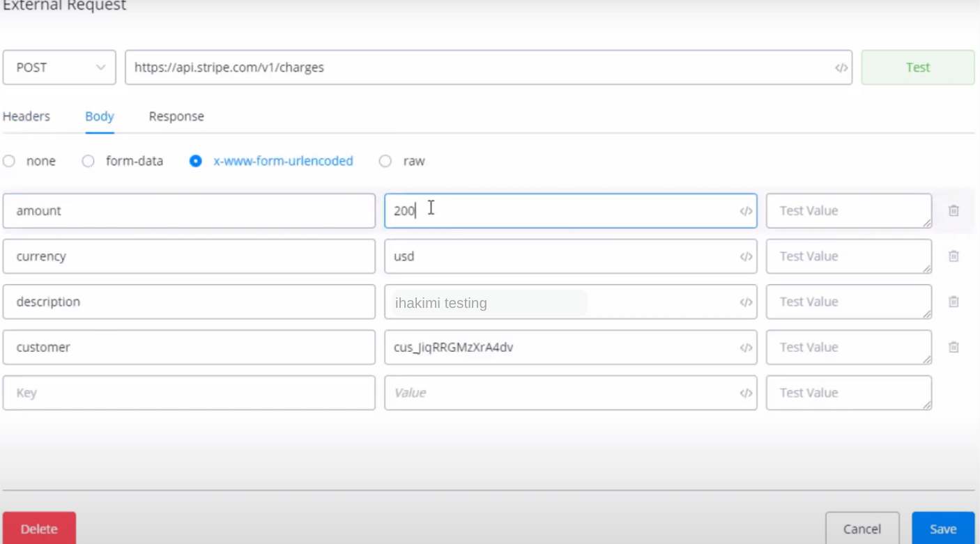Click the code icon in amount value field
The image size is (980, 544).
746,211
